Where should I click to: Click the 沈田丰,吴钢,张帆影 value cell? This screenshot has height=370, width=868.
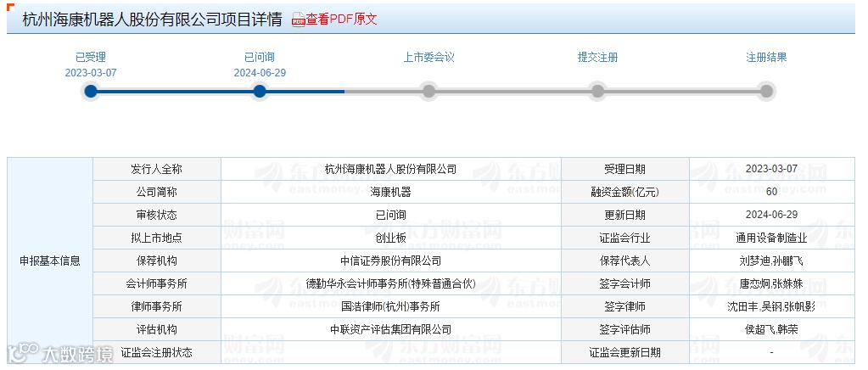point(771,306)
